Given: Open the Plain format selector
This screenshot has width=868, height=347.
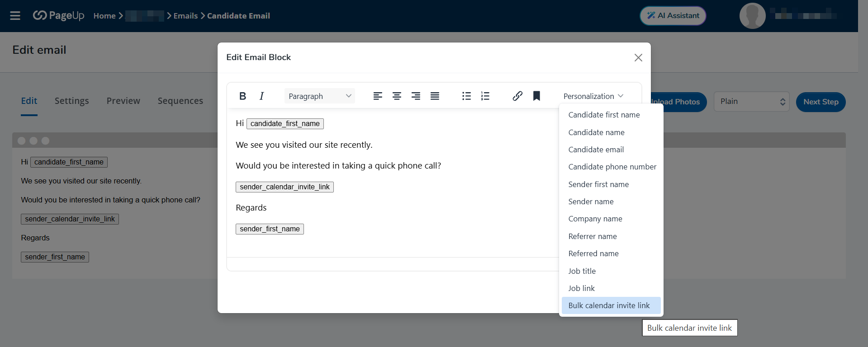Looking at the screenshot, I should tap(751, 102).
